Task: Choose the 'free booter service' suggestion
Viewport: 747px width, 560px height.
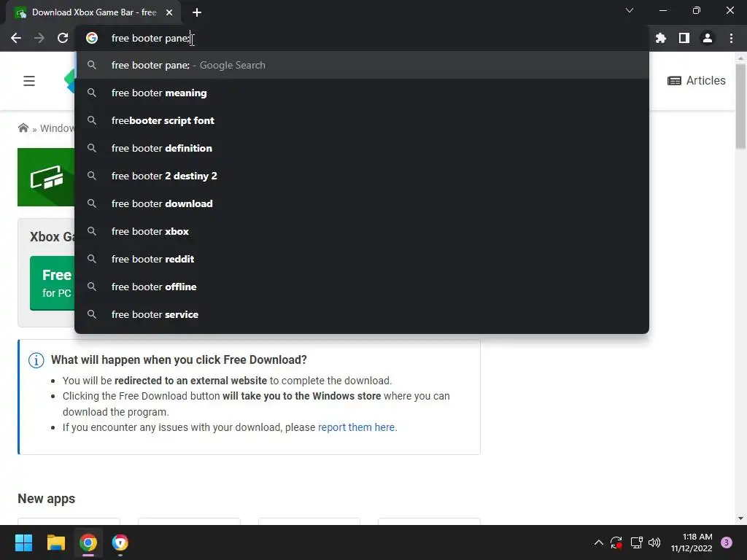Action: coord(362,314)
